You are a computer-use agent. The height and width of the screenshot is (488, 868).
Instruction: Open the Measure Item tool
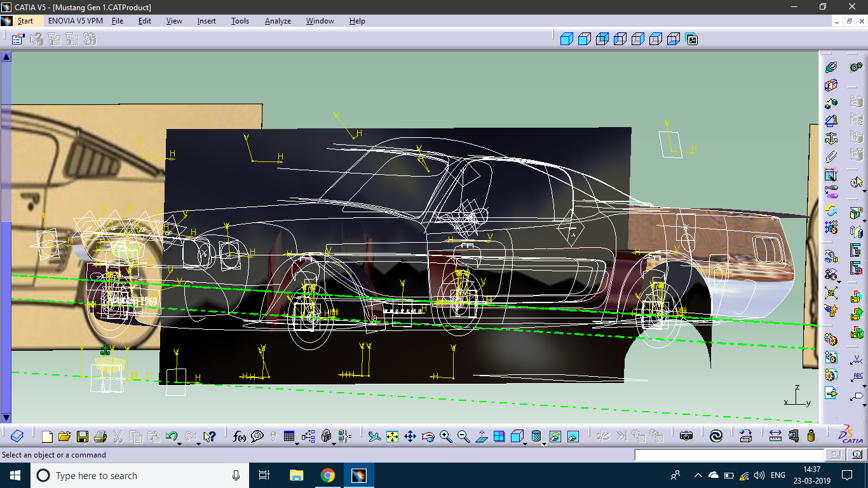coord(793,437)
